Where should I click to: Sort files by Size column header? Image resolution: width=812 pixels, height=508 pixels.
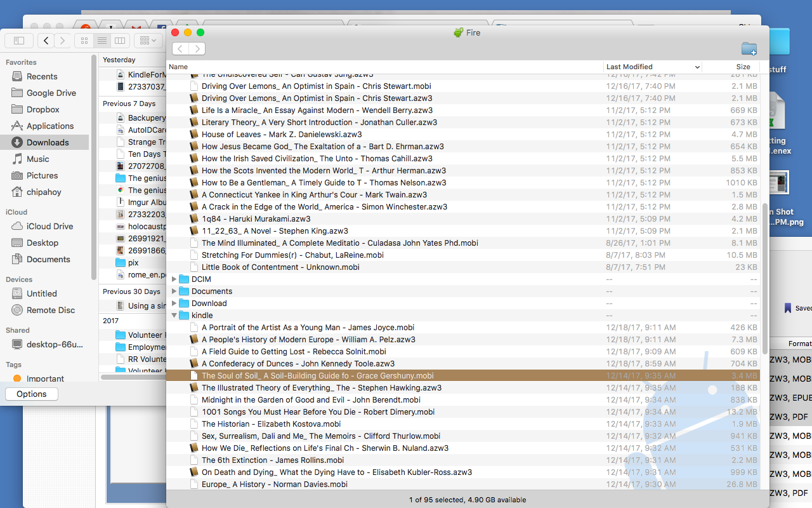coord(731,67)
